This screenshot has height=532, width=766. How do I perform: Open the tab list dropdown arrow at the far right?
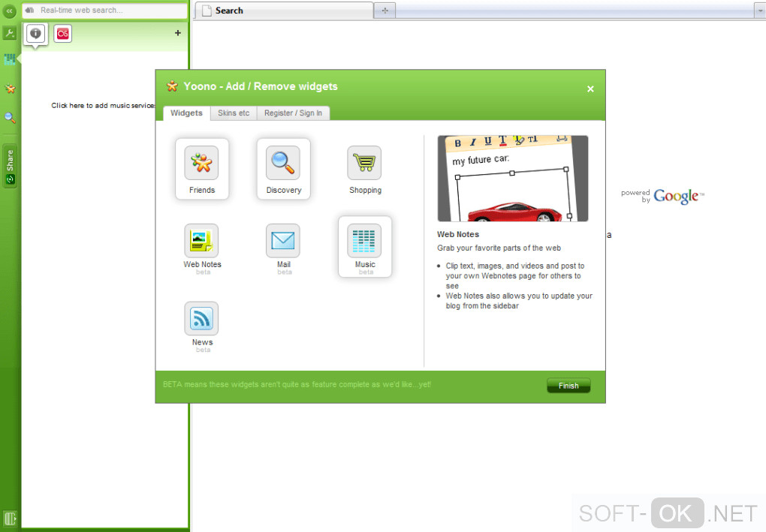click(x=760, y=11)
